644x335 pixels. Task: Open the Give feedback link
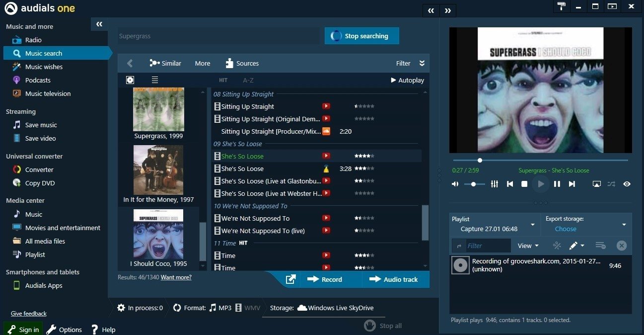click(x=29, y=314)
